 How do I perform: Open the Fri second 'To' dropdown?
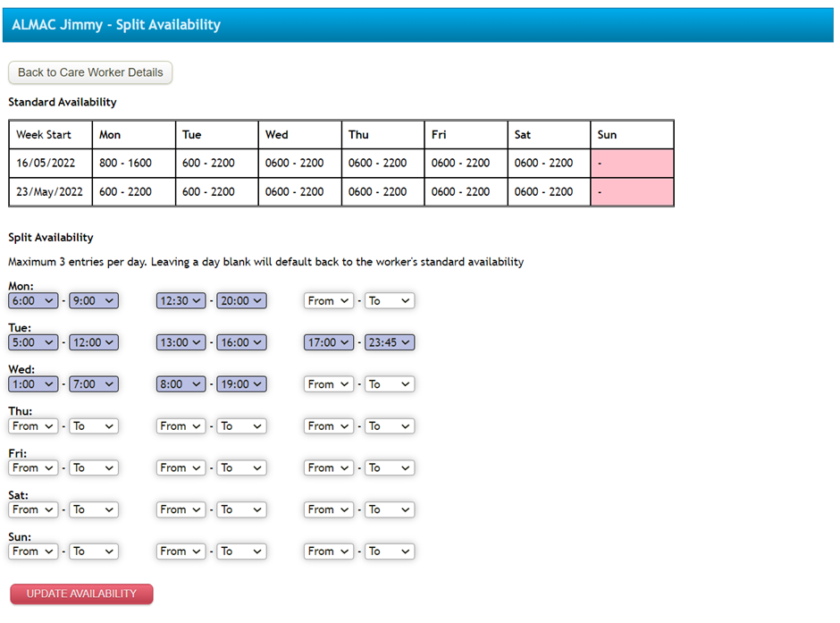pos(241,467)
